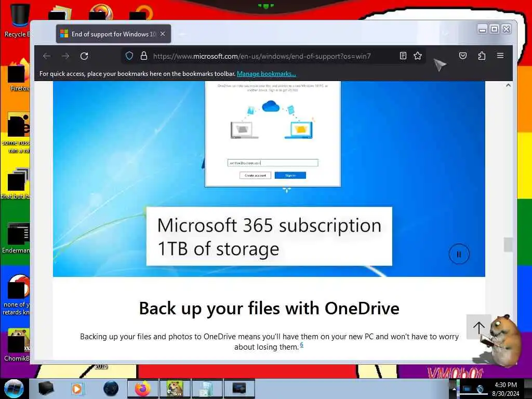Image resolution: width=532 pixels, height=399 pixels.
Task: Click the page scrollbar up arrow
Action: click(508, 85)
